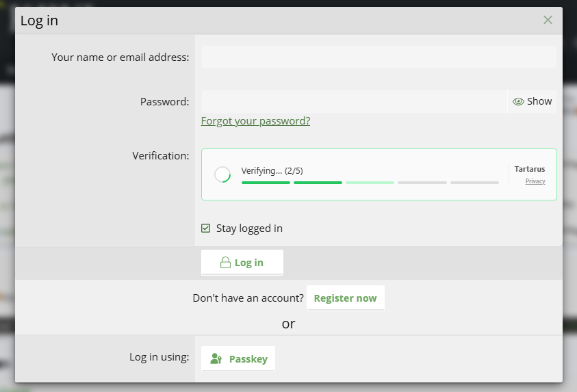Image resolution: width=577 pixels, height=392 pixels.
Task: Click the eye icon beside Show
Action: (x=518, y=101)
